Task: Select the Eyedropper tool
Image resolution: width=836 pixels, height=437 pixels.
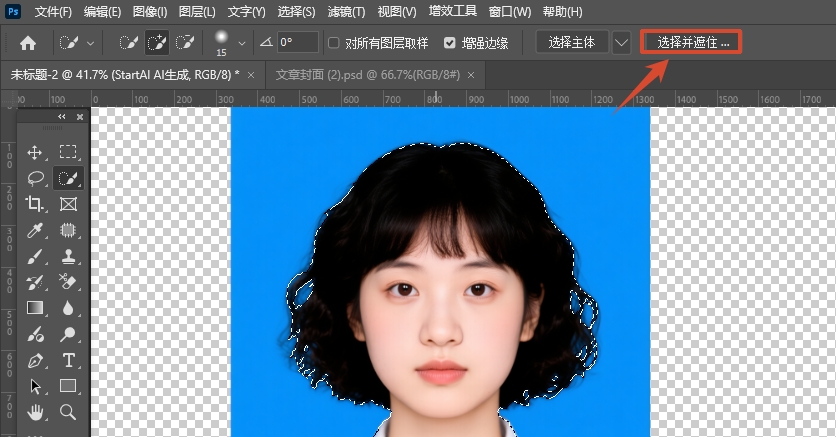Action: pyautogui.click(x=35, y=230)
